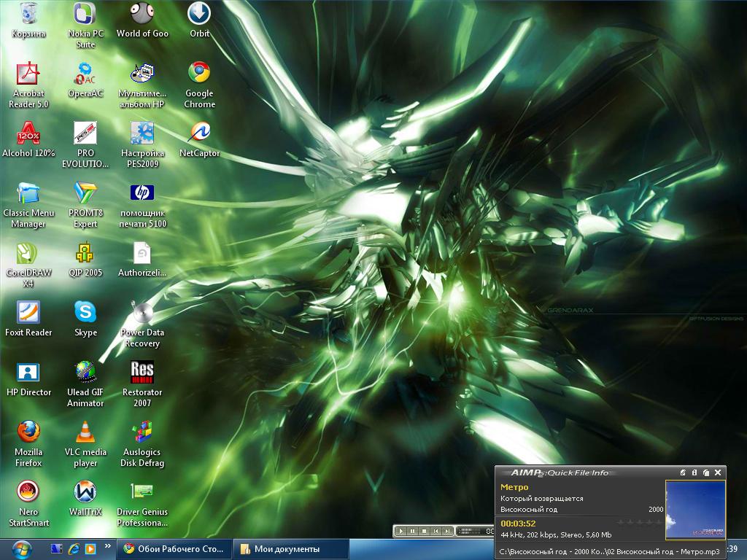Expand the Quick Launch overflow chevron
Screen dimensions: 747x560
(108, 545)
